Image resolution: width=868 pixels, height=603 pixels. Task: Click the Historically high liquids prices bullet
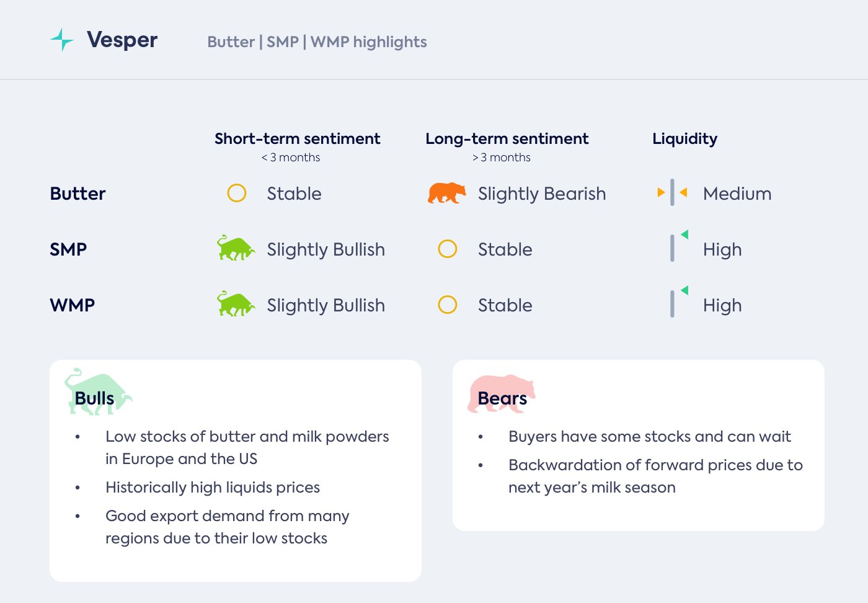213,488
